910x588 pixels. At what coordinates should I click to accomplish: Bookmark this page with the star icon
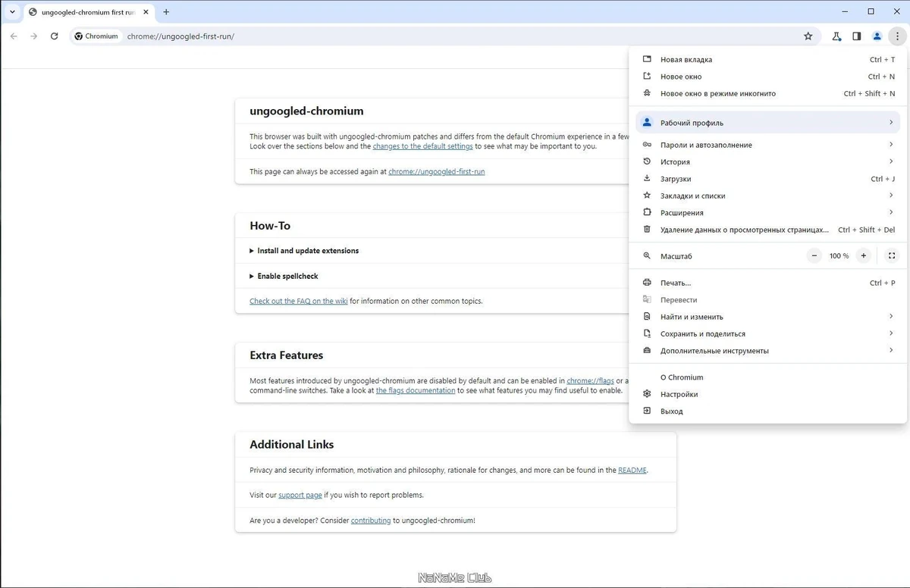808,36
